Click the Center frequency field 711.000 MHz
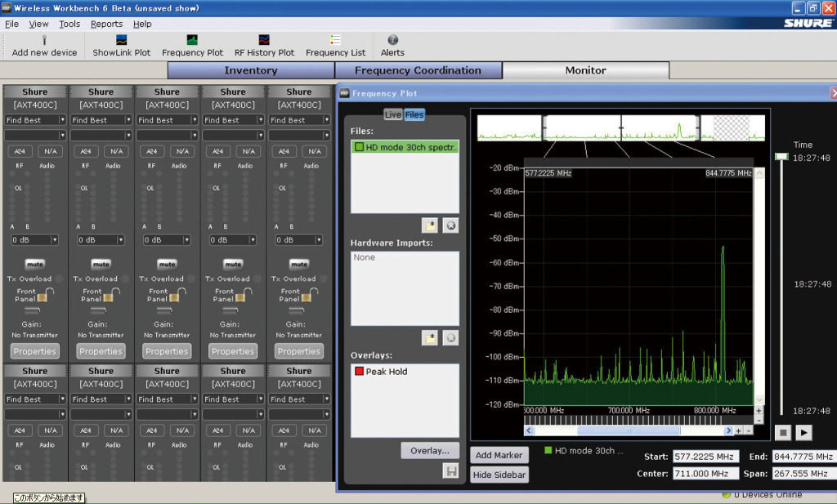The image size is (837, 504). (705, 474)
